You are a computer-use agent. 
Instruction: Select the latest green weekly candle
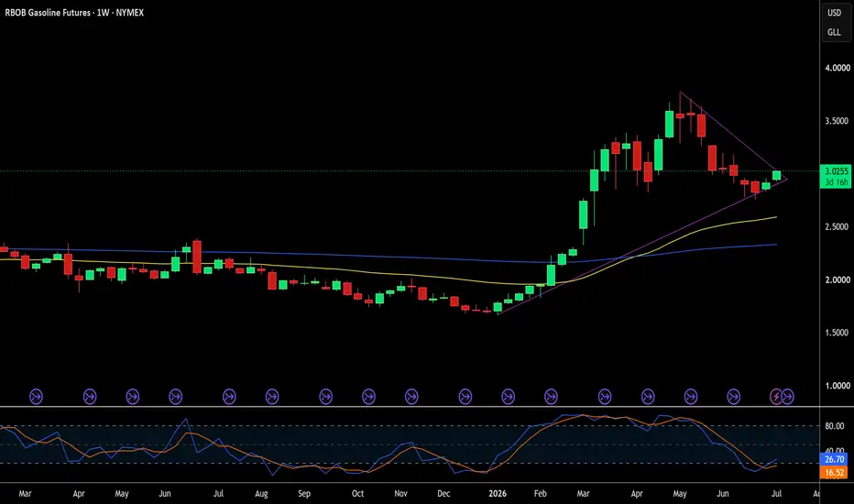(777, 175)
